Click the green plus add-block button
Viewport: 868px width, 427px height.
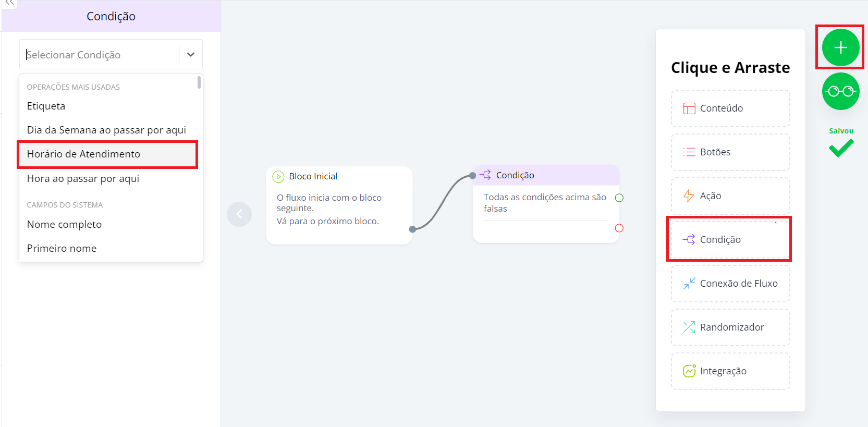point(840,47)
